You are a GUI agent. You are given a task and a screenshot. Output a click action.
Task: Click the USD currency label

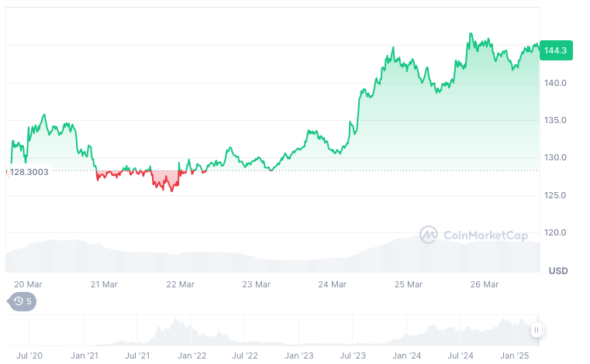tap(558, 271)
